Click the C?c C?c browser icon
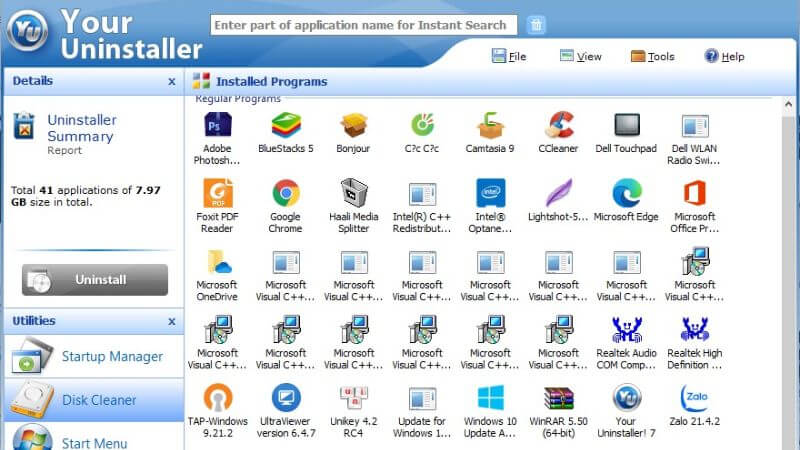This screenshot has height=450, width=800. tap(422, 125)
